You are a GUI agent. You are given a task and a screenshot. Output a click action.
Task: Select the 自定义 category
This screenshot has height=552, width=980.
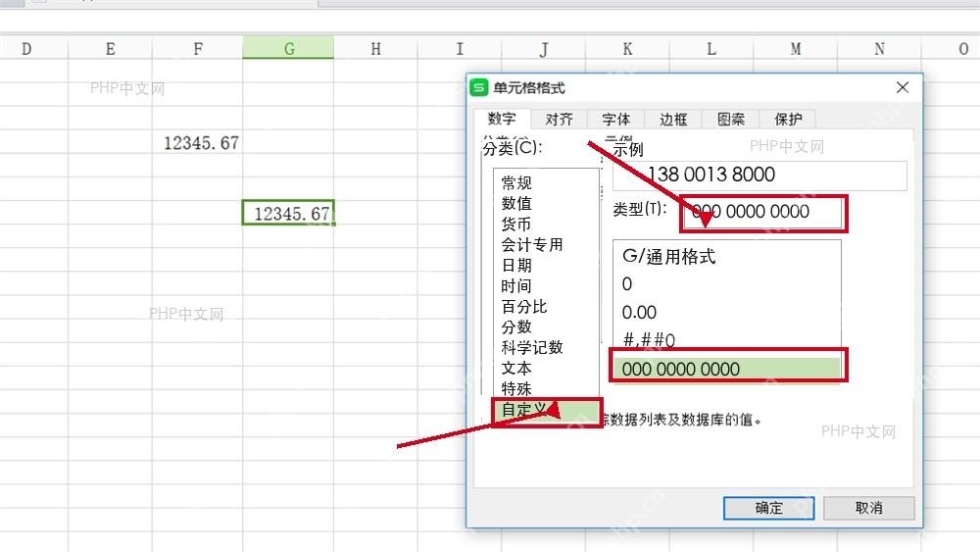point(546,410)
